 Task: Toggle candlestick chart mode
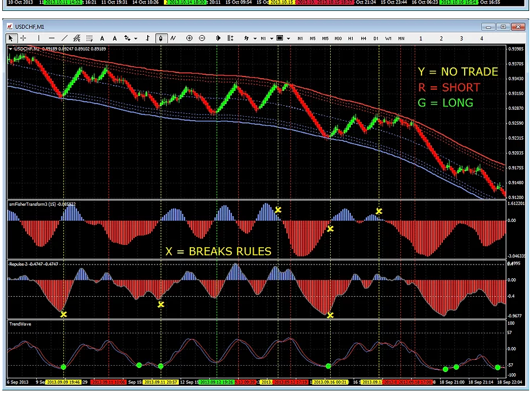tap(160, 39)
